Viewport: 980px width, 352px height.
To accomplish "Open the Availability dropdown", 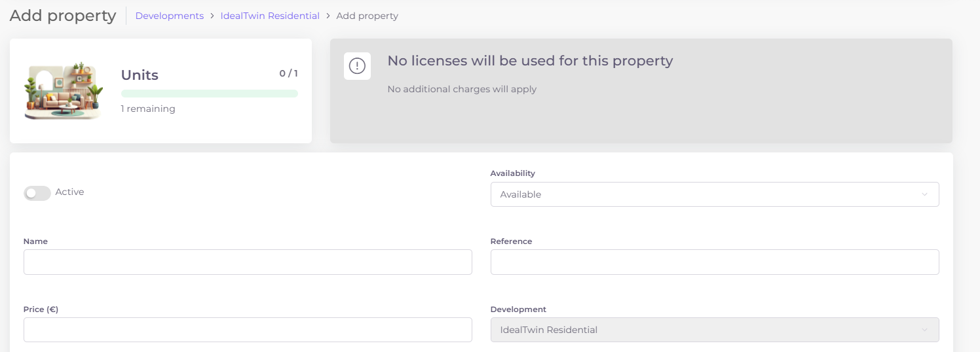I will 714,194.
